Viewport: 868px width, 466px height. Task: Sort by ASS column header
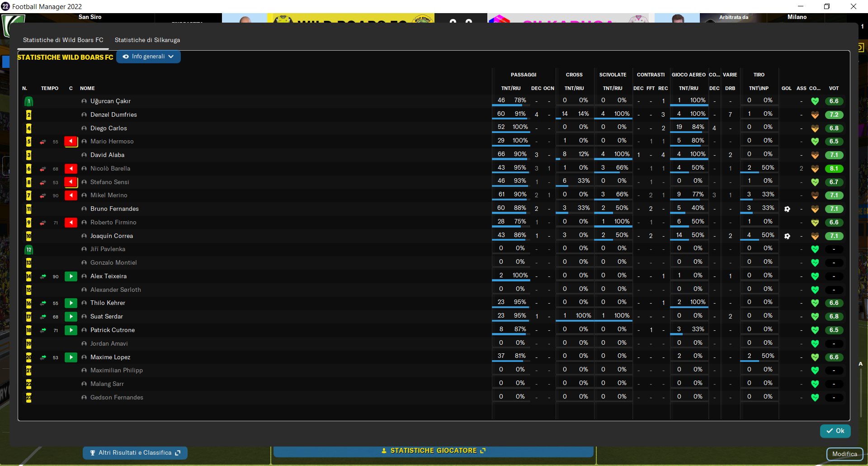click(802, 88)
